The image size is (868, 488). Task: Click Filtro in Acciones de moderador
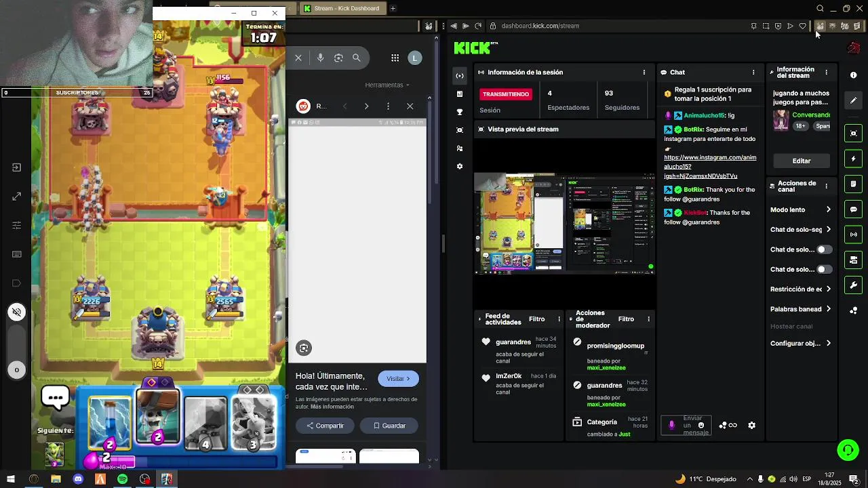pyautogui.click(x=626, y=319)
